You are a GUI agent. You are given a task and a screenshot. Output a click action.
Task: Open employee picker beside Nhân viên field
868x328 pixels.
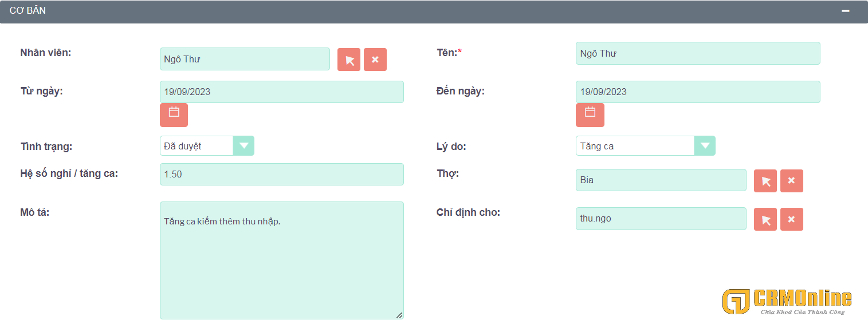(349, 60)
